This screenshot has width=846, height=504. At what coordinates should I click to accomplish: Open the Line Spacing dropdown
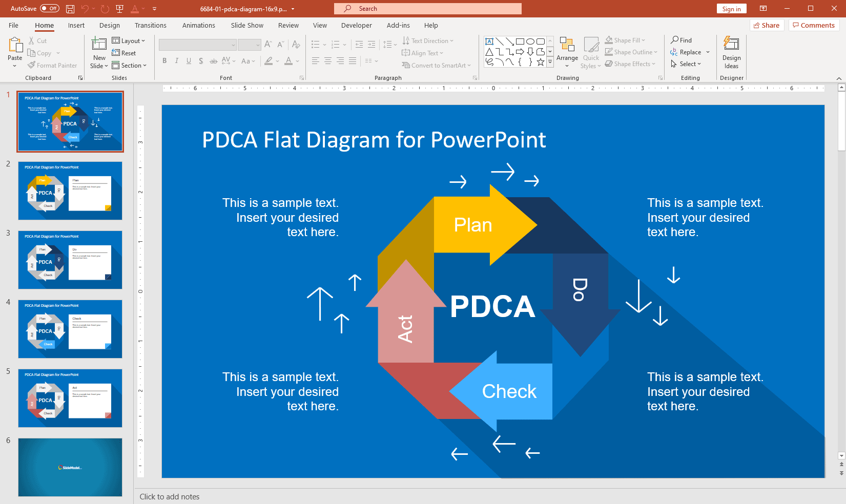click(x=390, y=45)
